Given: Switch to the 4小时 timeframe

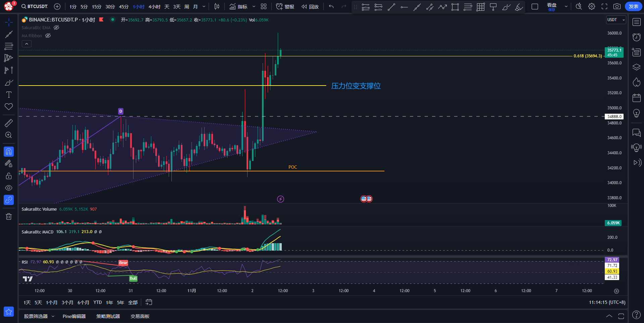Looking at the screenshot, I should (x=154, y=7).
